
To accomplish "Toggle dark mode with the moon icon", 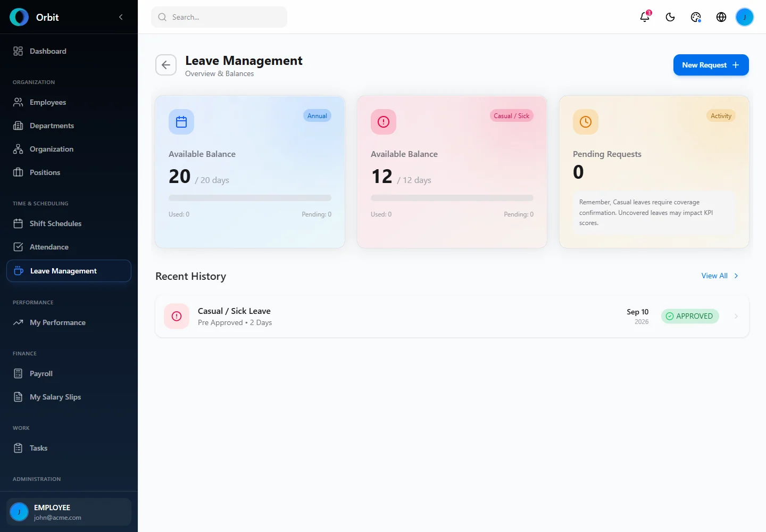I will coord(670,17).
